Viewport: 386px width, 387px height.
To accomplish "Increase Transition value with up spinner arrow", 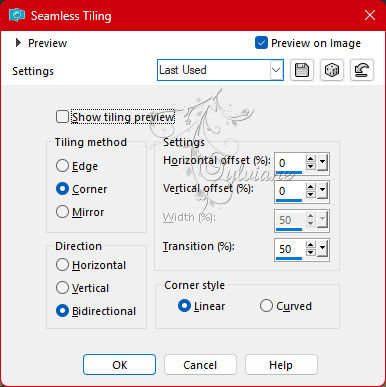I will point(311,245).
